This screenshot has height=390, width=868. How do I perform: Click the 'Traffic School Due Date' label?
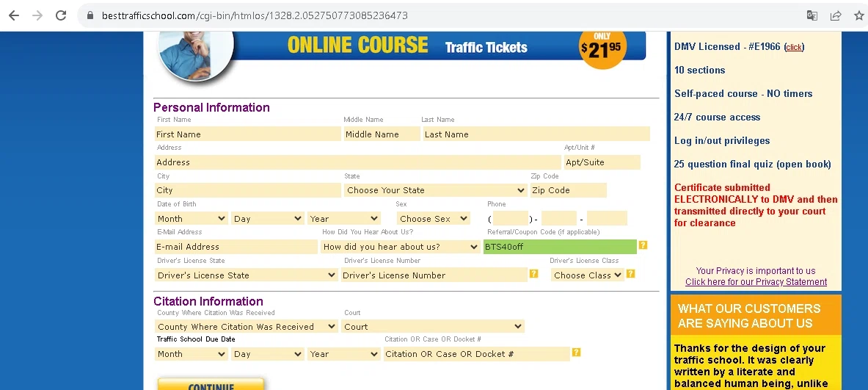point(196,339)
